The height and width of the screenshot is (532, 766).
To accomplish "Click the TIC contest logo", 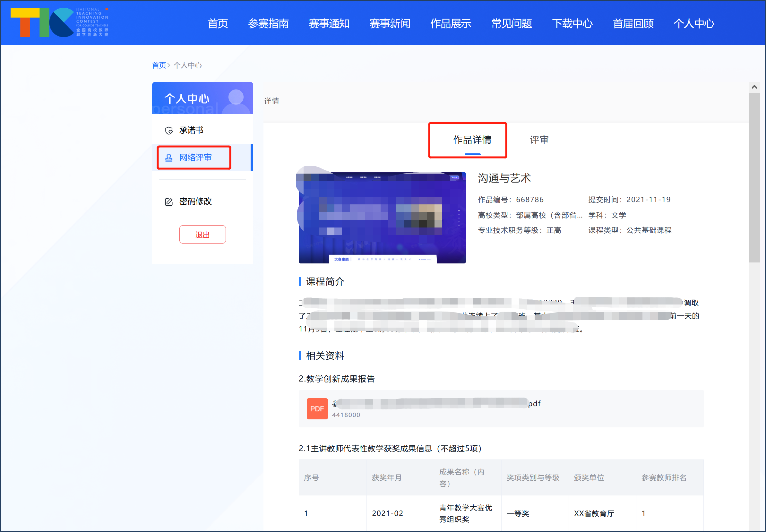I will (x=59, y=22).
